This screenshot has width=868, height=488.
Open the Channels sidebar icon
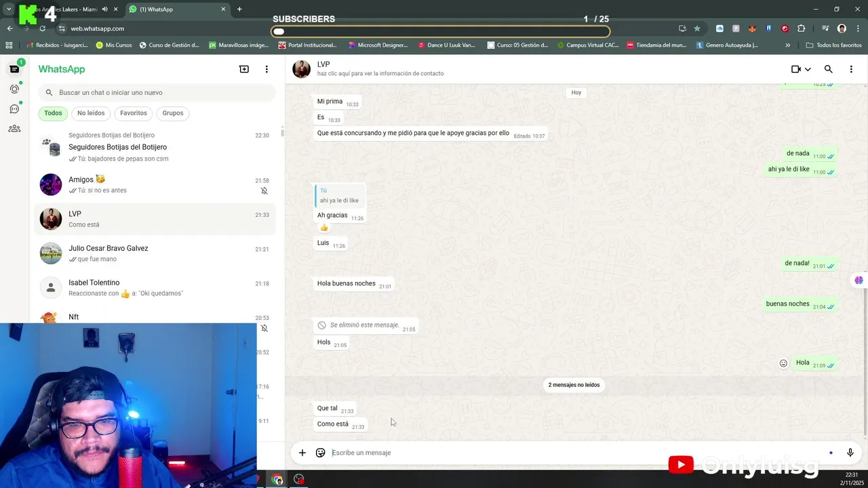pos(14,108)
